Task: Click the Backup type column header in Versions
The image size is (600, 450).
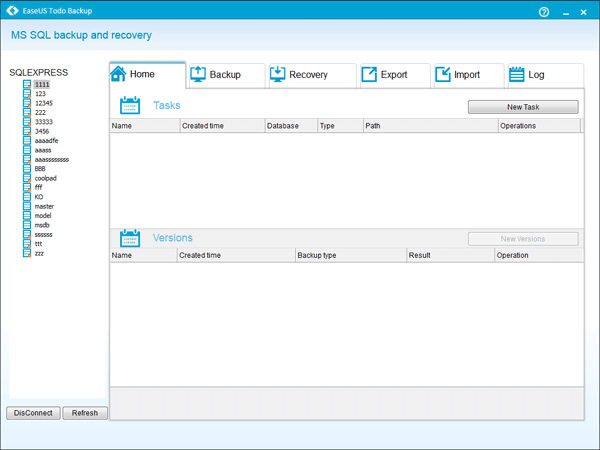Action: point(317,255)
